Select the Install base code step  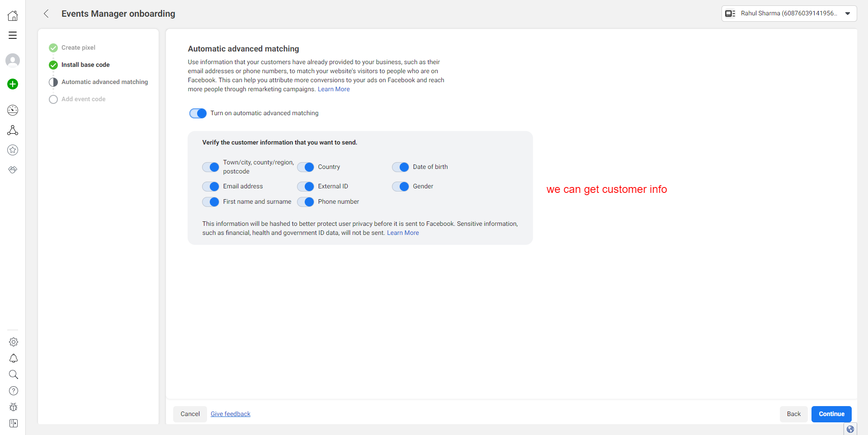85,65
